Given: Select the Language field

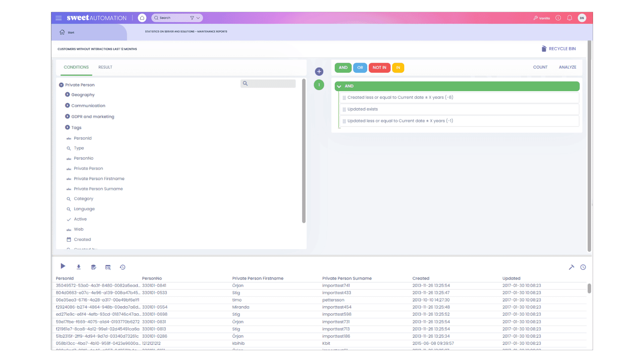Looking at the screenshot, I should (x=84, y=209).
